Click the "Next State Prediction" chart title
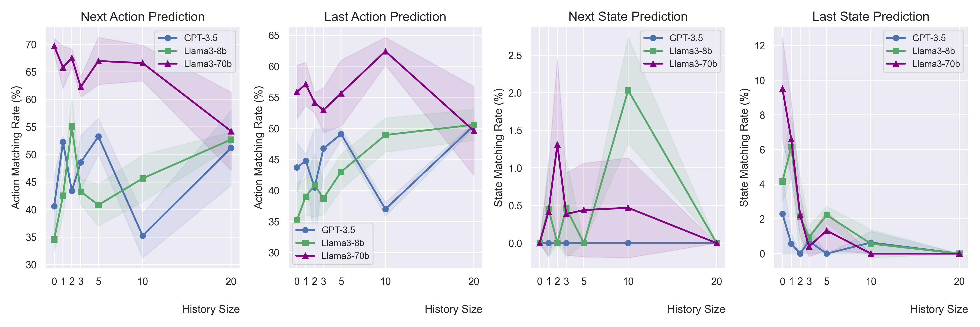This screenshot has width=980, height=327. coord(628,17)
